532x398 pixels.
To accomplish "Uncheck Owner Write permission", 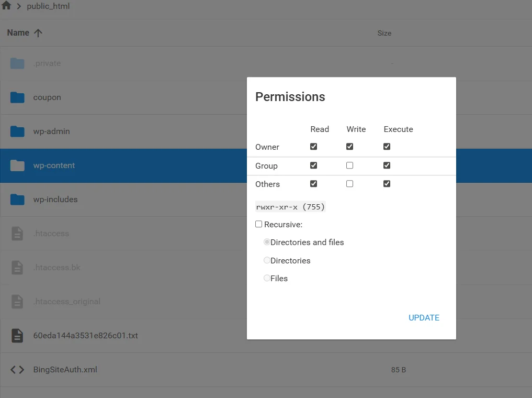I will click(x=349, y=146).
